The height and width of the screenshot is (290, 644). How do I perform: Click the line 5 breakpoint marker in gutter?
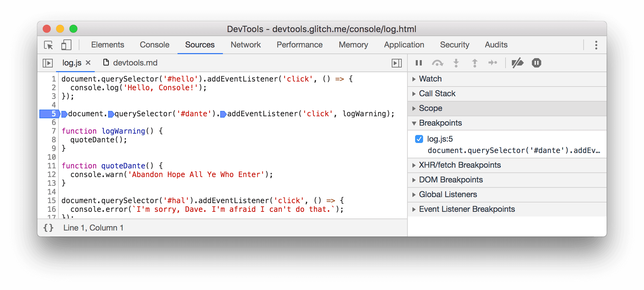[49, 114]
